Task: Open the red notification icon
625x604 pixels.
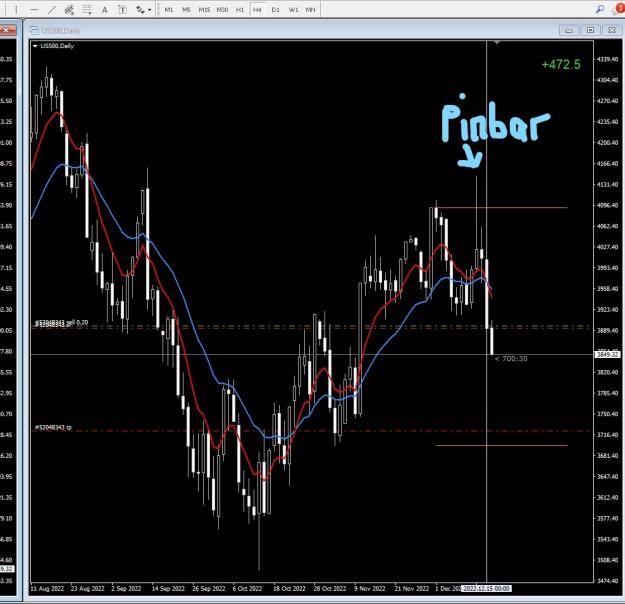Action: pos(620,8)
